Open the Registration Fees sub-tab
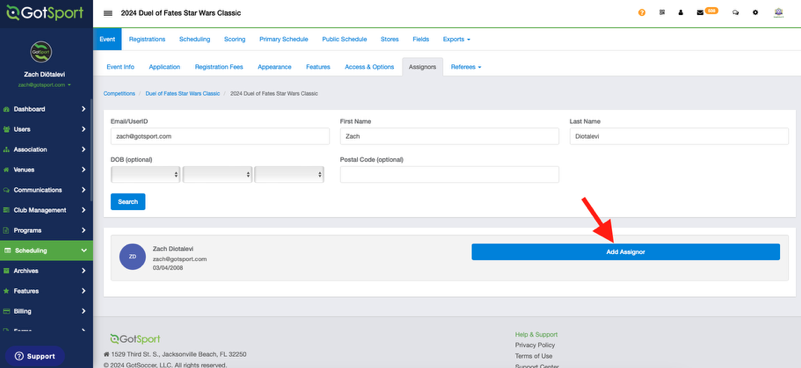The image size is (801, 368). coord(219,67)
